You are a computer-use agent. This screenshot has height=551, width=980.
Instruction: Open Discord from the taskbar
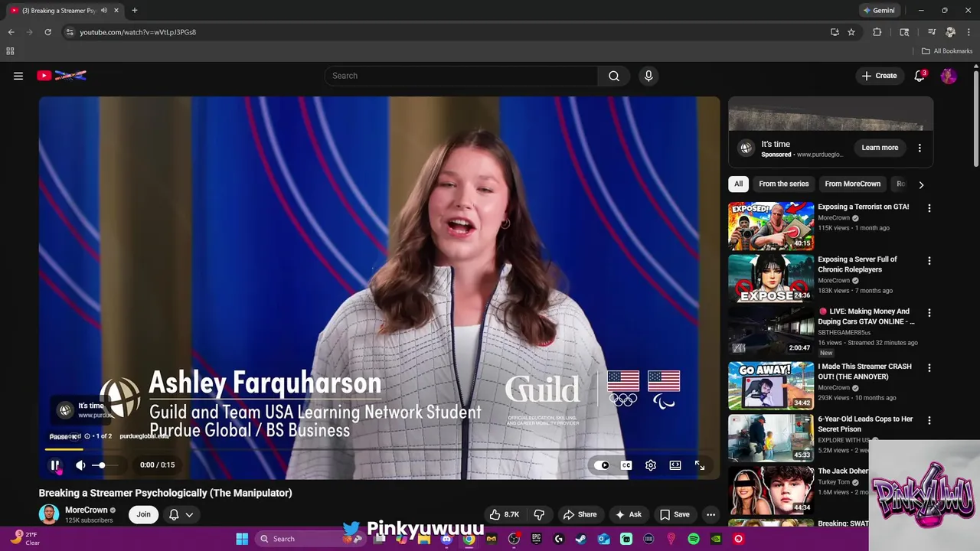(x=446, y=539)
